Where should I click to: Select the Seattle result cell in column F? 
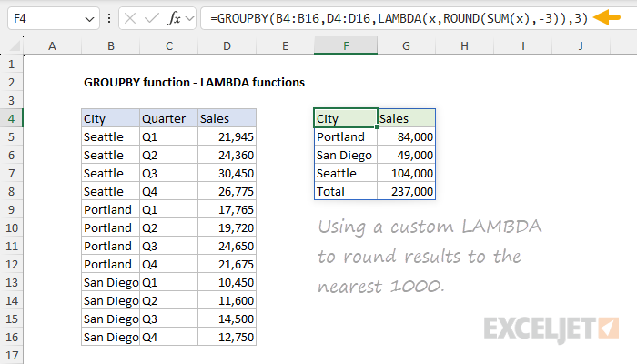click(x=346, y=174)
